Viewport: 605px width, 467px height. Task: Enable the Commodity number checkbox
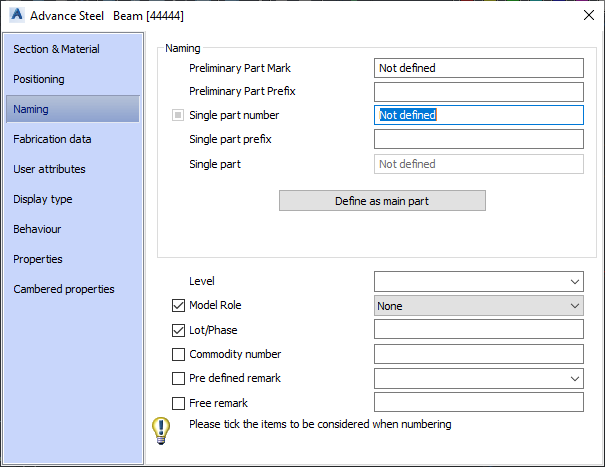[178, 354]
